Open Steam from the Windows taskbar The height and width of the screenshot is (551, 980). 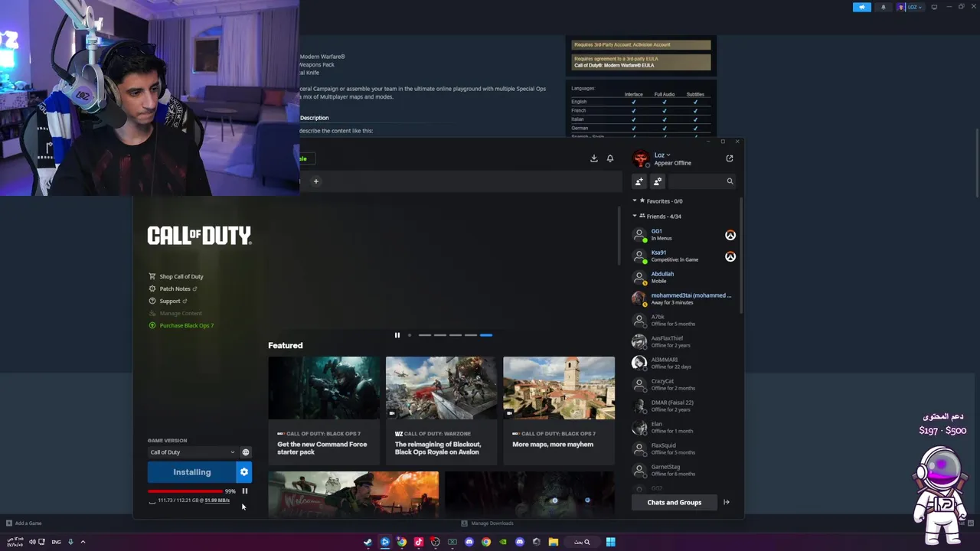[x=367, y=542]
